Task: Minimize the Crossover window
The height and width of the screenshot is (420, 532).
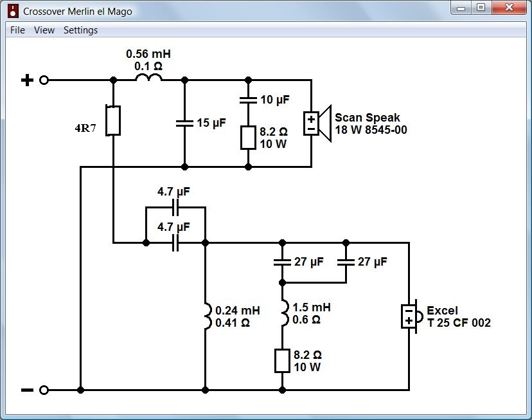Action: [461, 8]
